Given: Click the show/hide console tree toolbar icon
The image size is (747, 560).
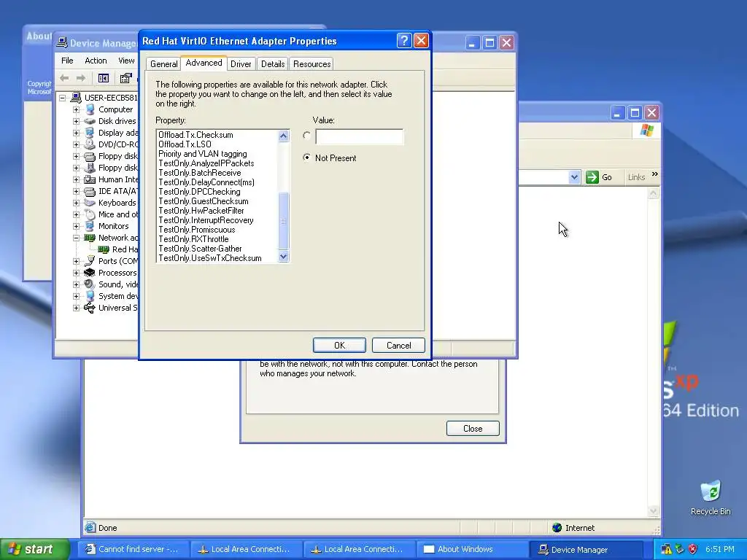Looking at the screenshot, I should pos(104,78).
